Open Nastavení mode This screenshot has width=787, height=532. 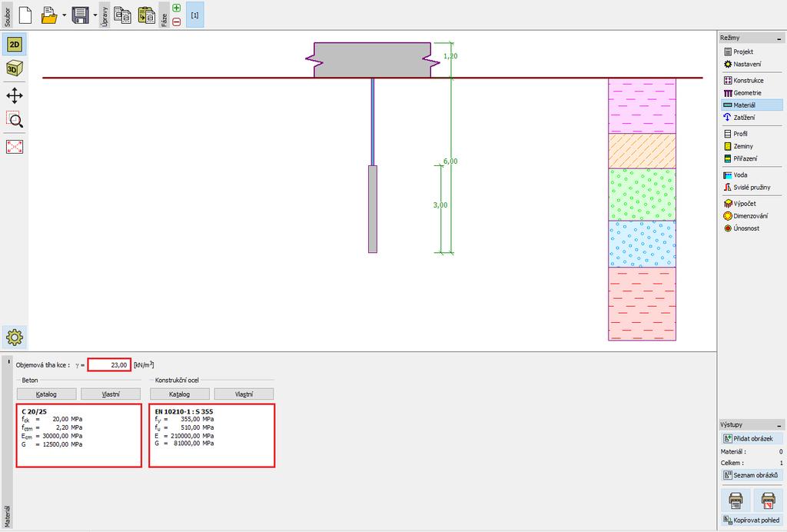[752, 65]
